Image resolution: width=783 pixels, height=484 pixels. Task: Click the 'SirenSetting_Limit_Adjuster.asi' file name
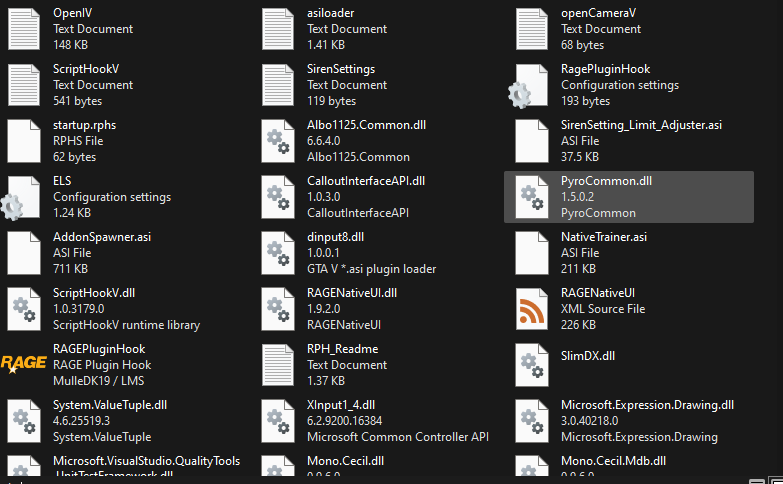(641, 125)
